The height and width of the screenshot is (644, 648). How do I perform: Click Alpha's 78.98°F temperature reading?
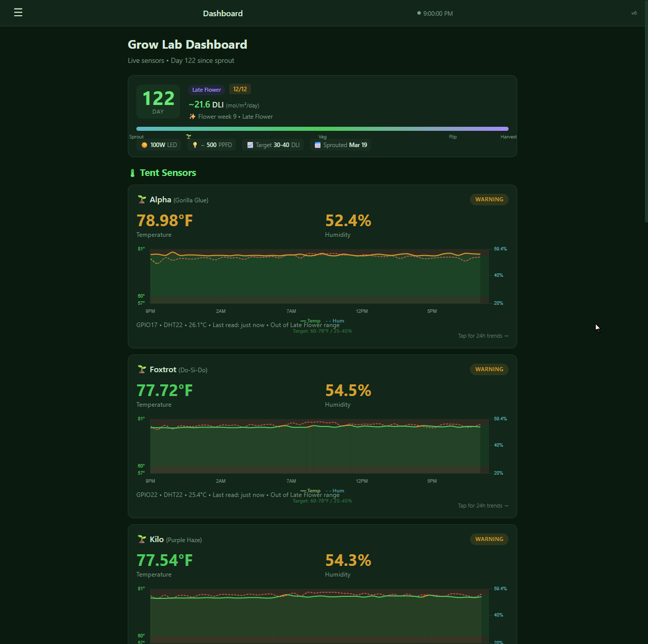click(x=165, y=221)
